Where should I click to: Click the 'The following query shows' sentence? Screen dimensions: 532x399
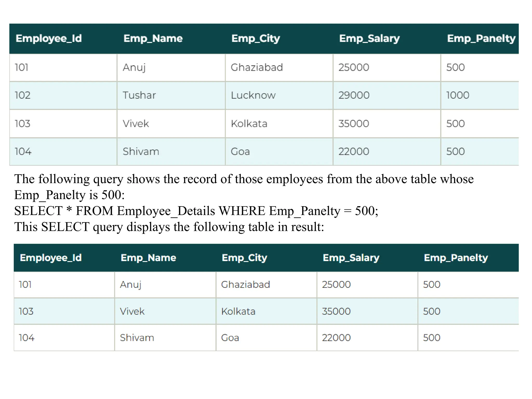pos(244,179)
